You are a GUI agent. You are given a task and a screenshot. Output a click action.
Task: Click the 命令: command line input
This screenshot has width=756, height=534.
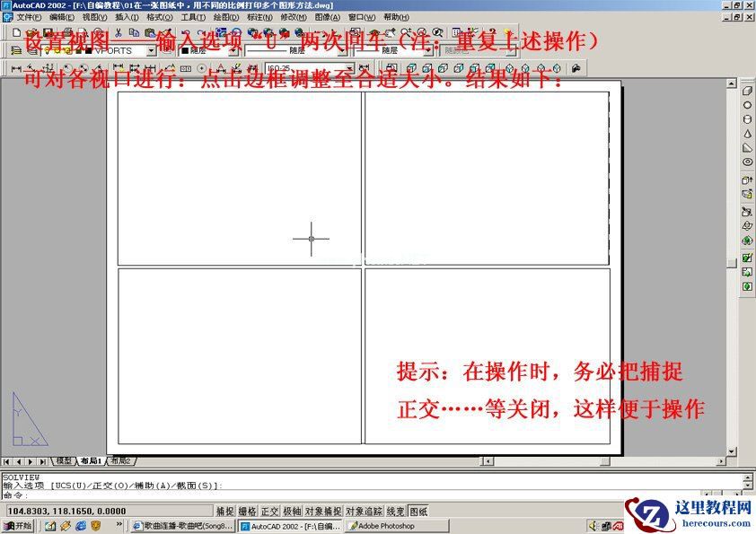pos(352,495)
